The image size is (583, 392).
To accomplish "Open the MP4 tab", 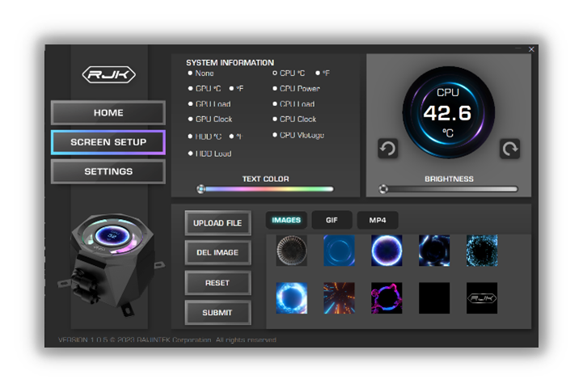I will [x=378, y=220].
